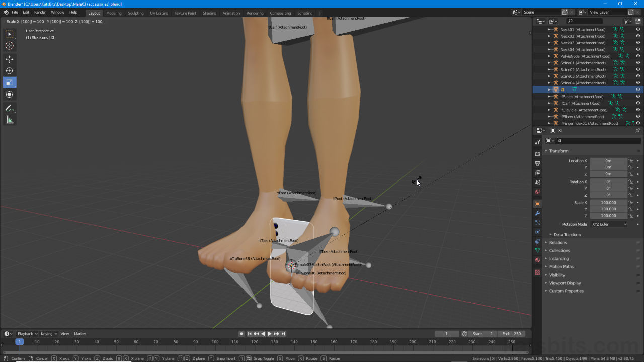Open the Output properties tab
The height and width of the screenshot is (362, 644).
point(537,163)
